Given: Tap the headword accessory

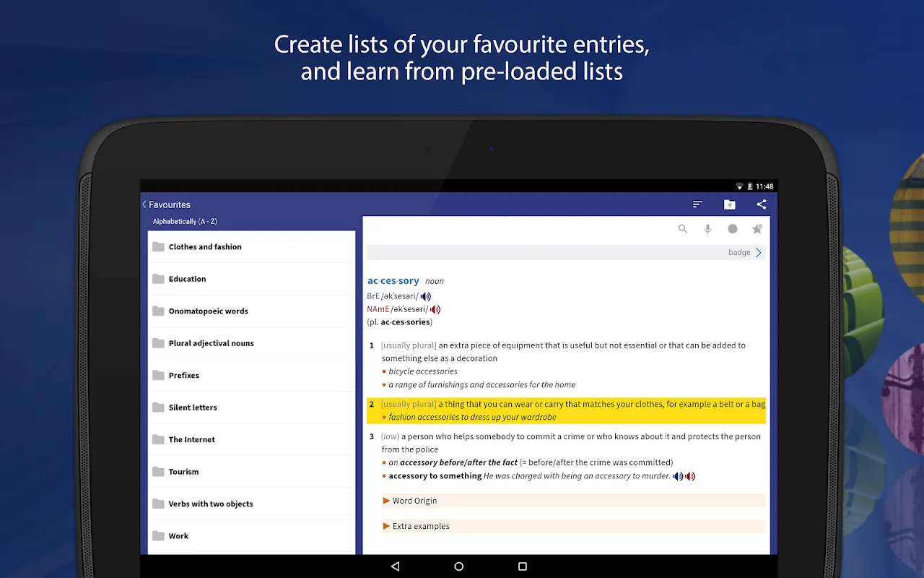Looking at the screenshot, I should tap(393, 280).
